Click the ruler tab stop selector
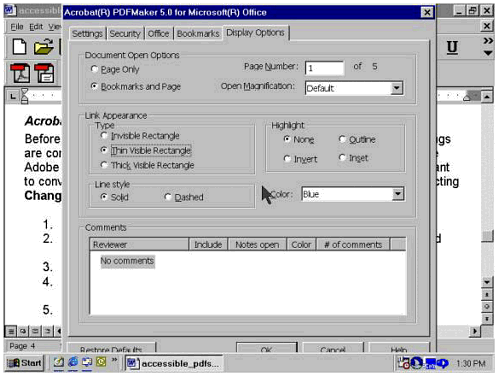The height and width of the screenshot is (376, 499). [13, 96]
